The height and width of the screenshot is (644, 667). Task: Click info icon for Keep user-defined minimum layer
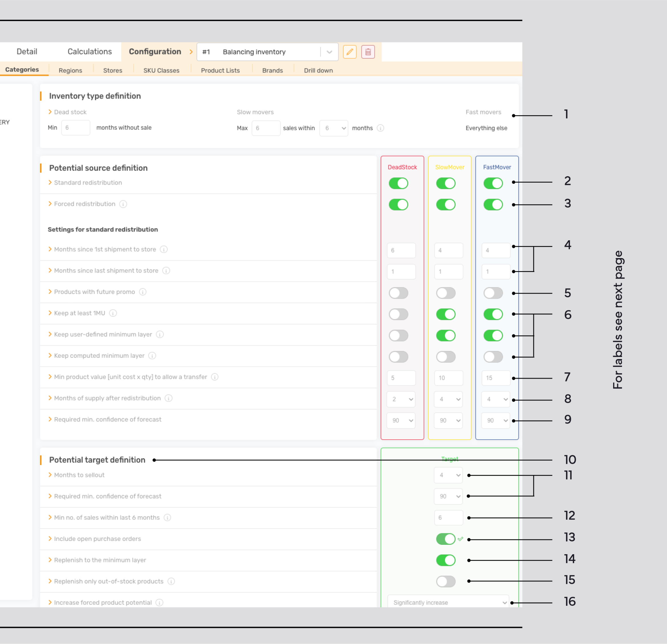pos(160,335)
